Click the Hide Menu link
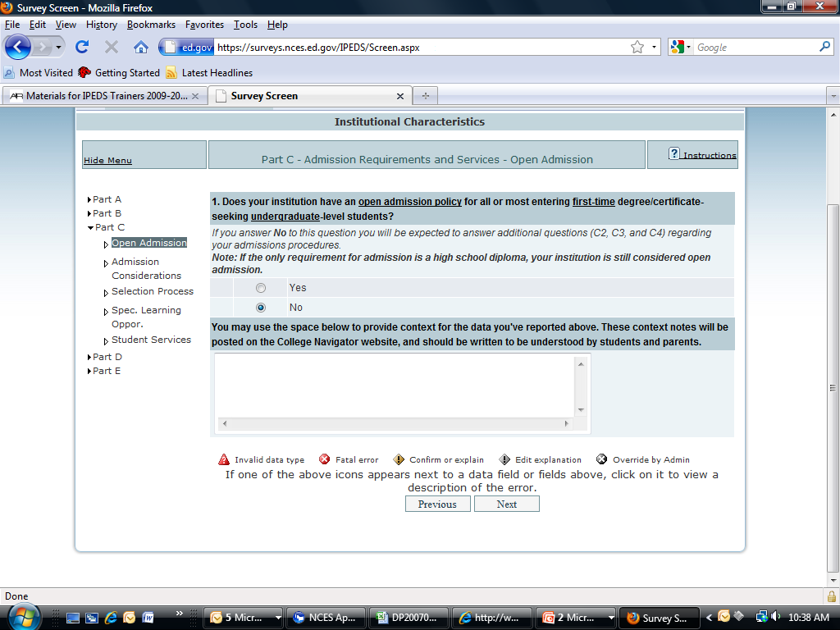This screenshot has height=630, width=840. pos(107,160)
